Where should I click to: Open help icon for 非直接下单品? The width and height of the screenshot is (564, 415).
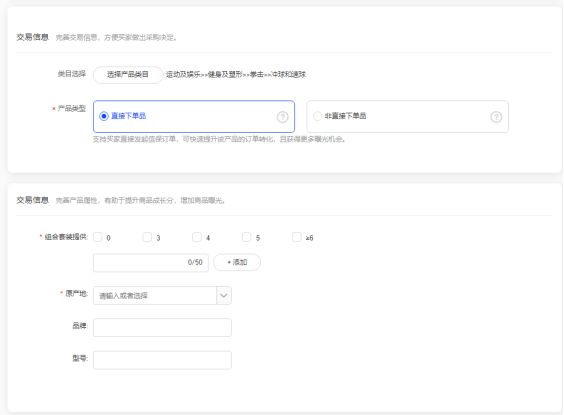[x=496, y=117]
